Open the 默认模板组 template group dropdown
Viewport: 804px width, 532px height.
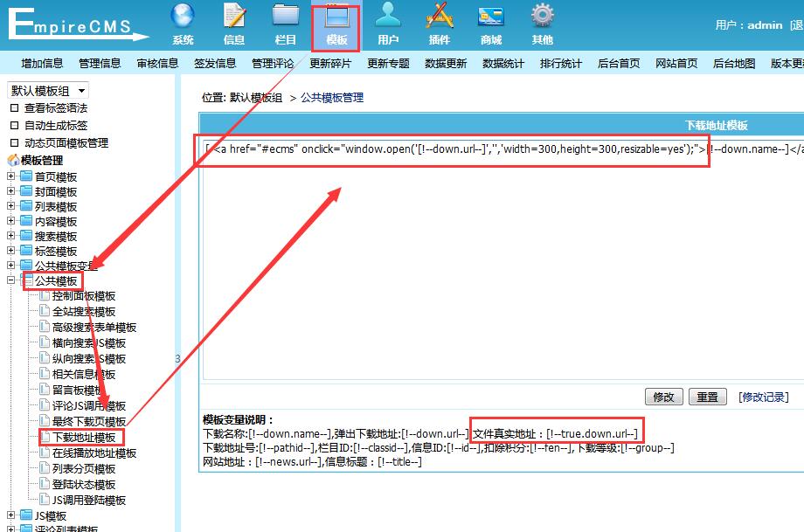coord(48,91)
